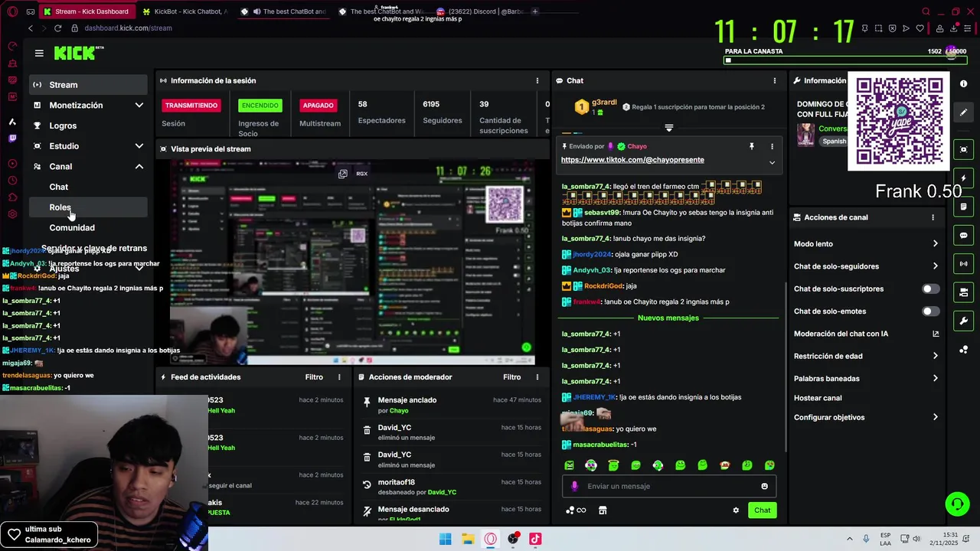
Task: Open Acciones de canal three-dot menu
Action: [x=933, y=217]
